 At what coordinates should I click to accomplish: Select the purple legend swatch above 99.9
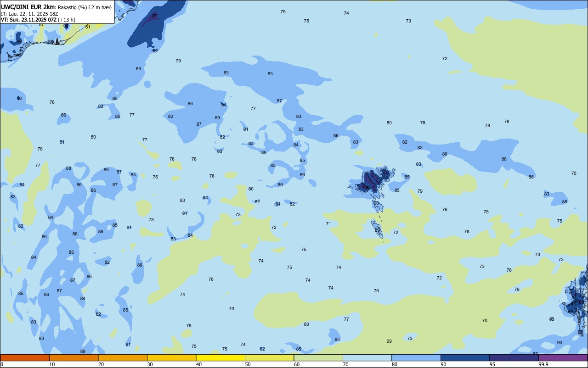point(563,357)
